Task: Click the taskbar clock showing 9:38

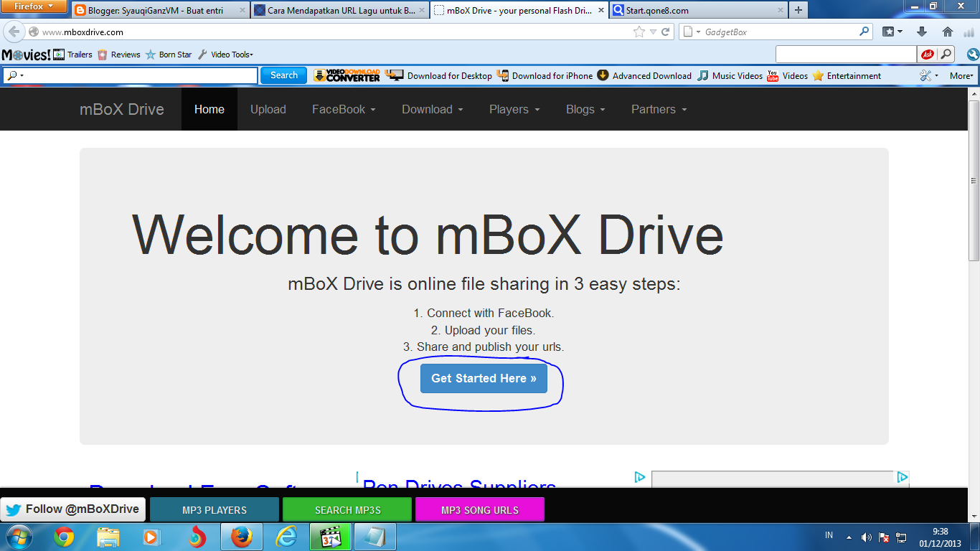Action: [x=940, y=537]
